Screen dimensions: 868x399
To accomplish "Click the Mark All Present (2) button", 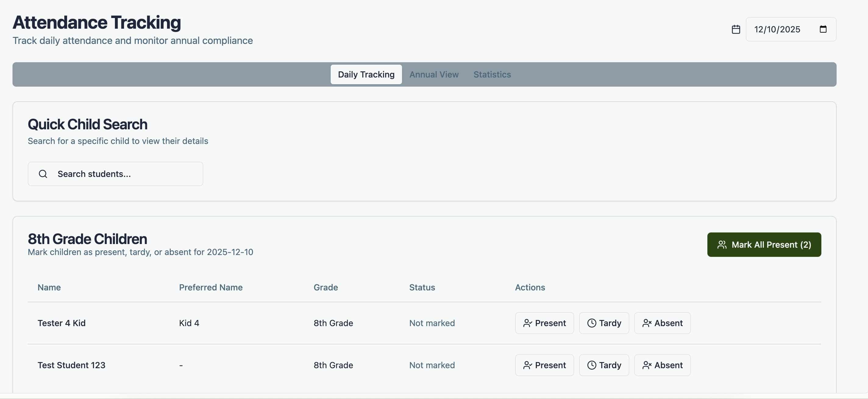I will (764, 245).
